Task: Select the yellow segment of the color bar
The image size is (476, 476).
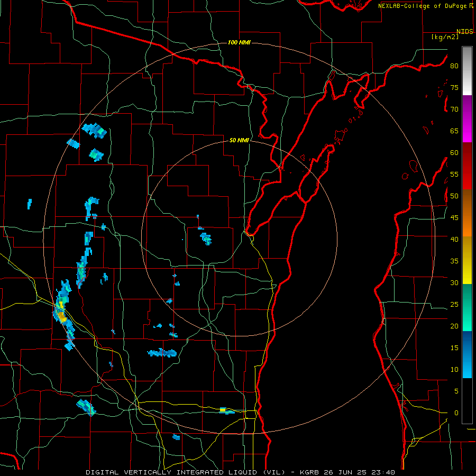Action: tap(467, 260)
